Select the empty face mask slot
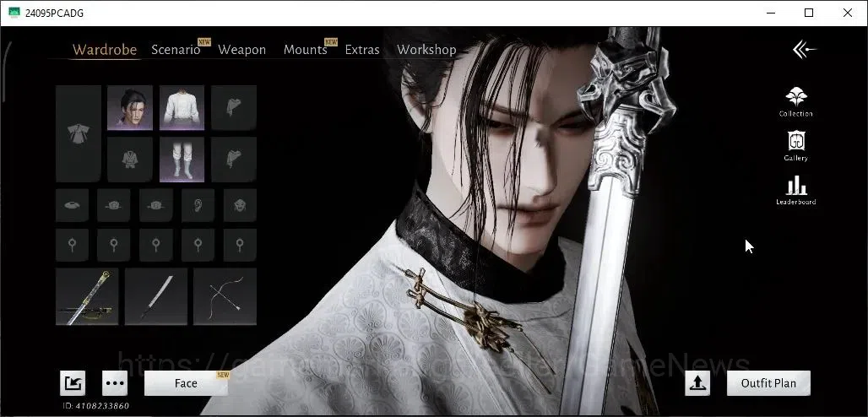Screen dimensions: 868x417 pyautogui.click(x=240, y=205)
